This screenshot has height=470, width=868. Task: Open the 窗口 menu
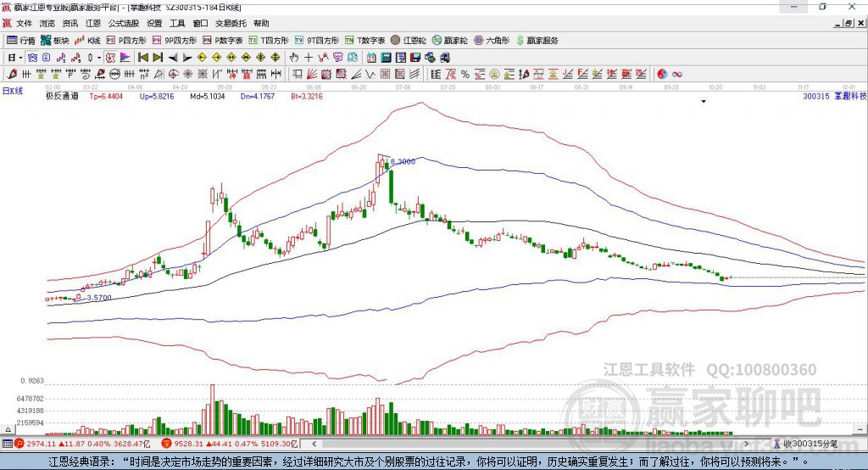point(200,23)
